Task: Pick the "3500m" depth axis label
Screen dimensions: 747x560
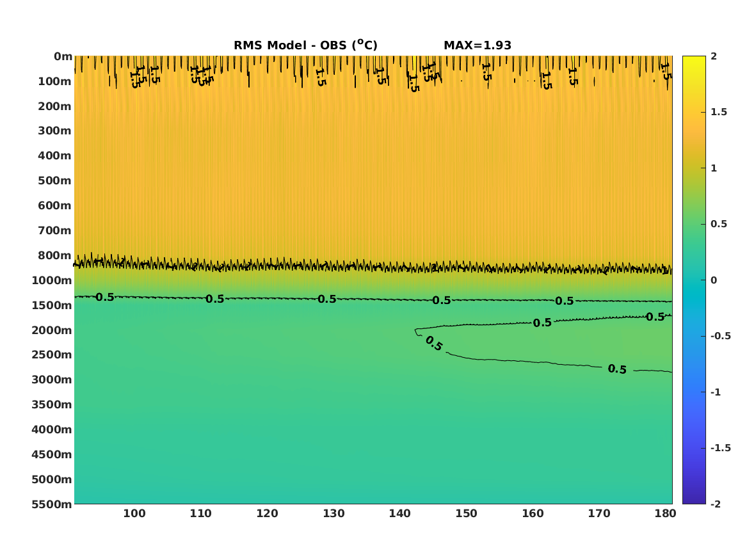Action: 52,404
